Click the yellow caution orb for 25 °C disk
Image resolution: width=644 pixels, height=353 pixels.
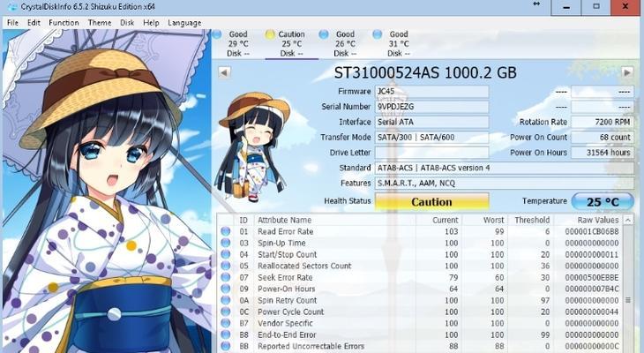[x=270, y=34]
